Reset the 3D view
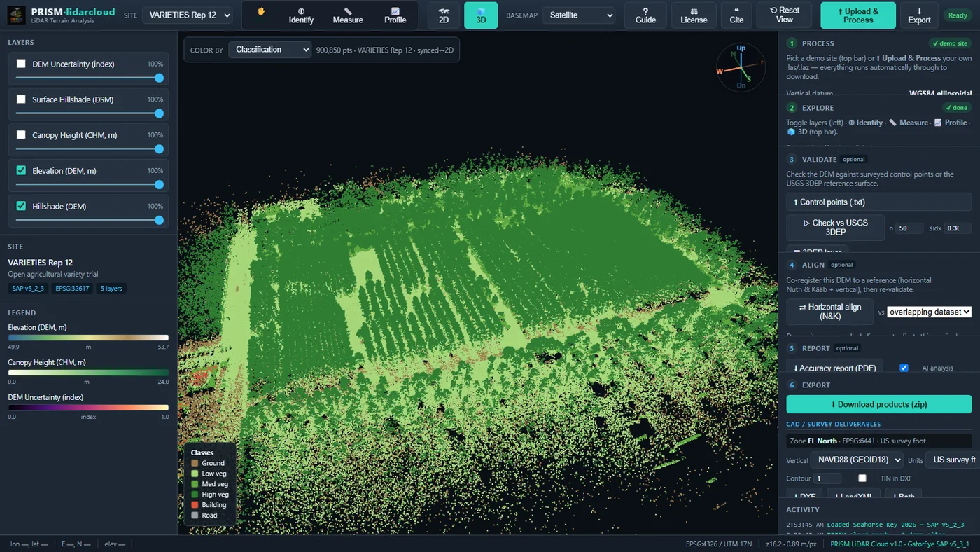Image resolution: width=980 pixels, height=552 pixels. tap(784, 15)
